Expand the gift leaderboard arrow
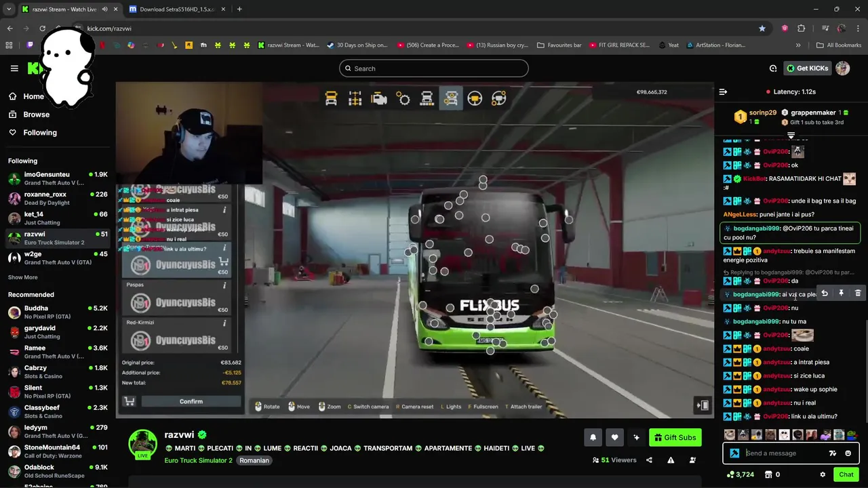The image size is (868, 488). 791,136
